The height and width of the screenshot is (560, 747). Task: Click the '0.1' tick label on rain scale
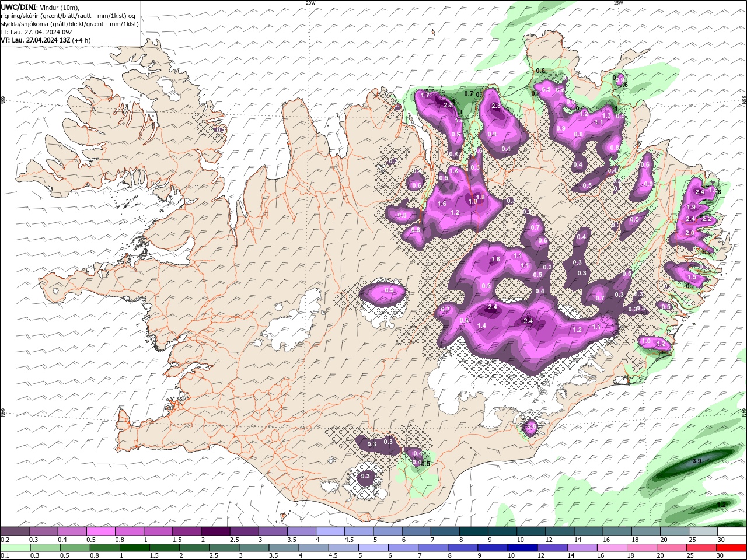[x=5, y=556]
